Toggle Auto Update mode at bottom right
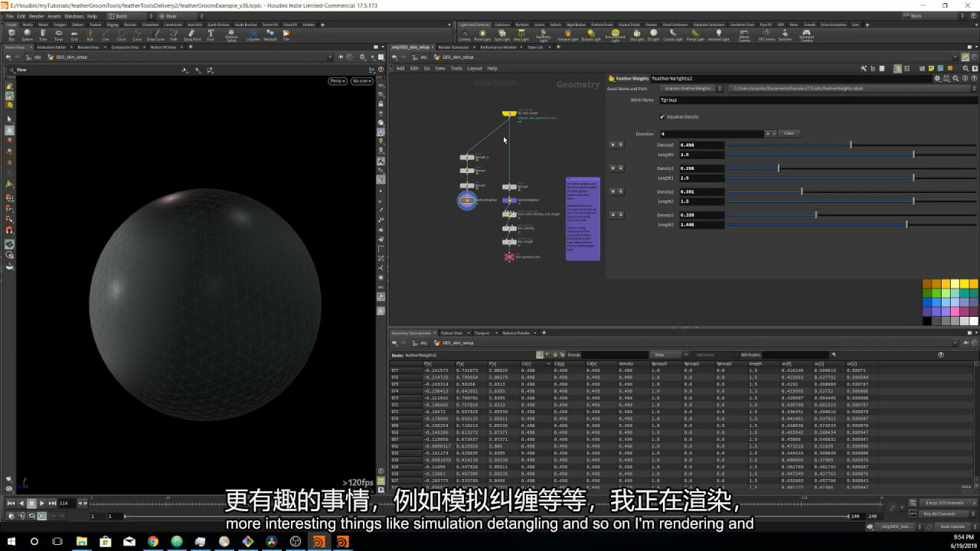This screenshot has height=551, width=980. tap(952, 527)
